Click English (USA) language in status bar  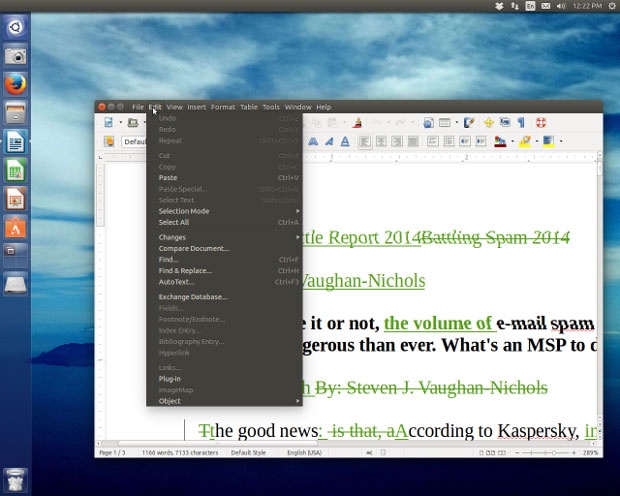point(304,452)
